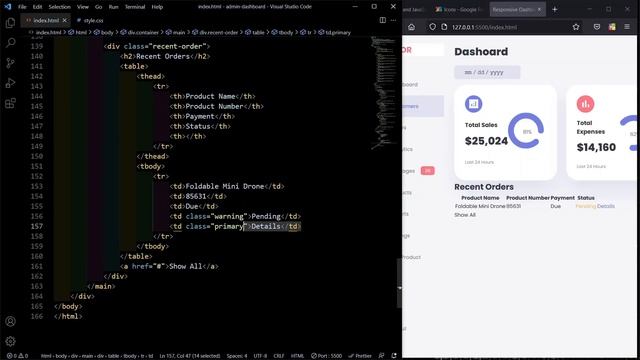Screen dimensions: 640x360
Task: Click the Split Editor icon
Action: point(382,20)
